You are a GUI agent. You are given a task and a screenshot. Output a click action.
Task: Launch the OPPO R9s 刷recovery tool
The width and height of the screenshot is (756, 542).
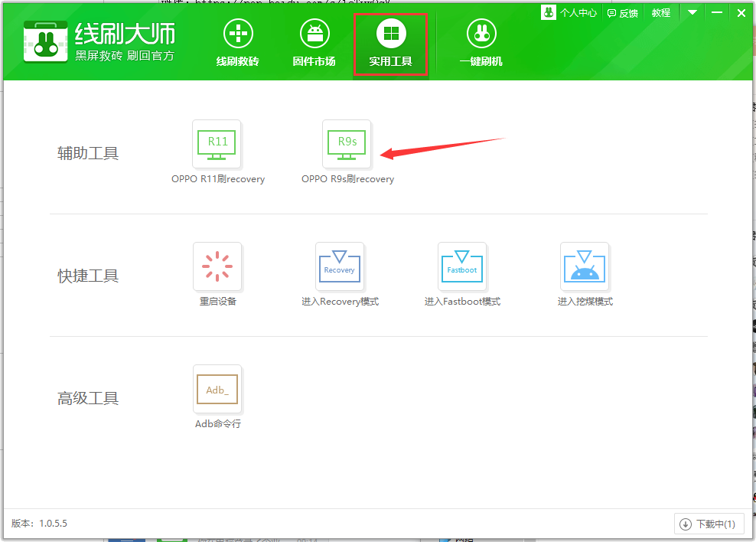click(x=347, y=144)
